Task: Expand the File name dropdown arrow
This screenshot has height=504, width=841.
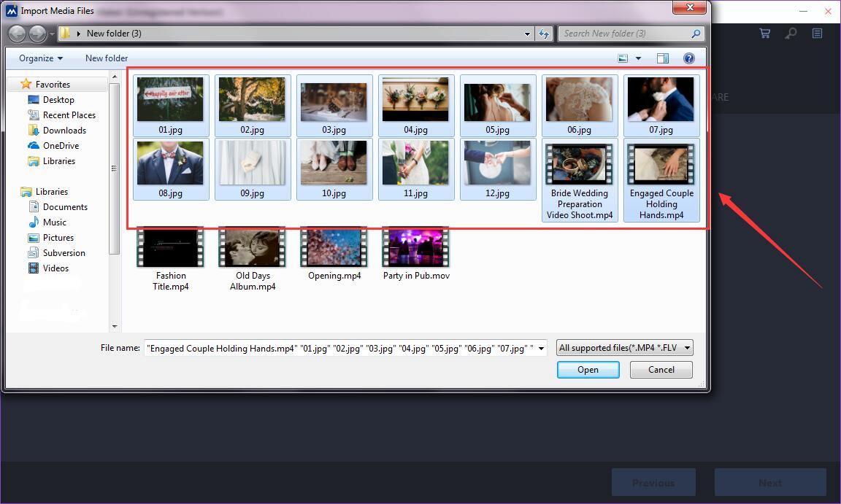Action: pos(541,349)
